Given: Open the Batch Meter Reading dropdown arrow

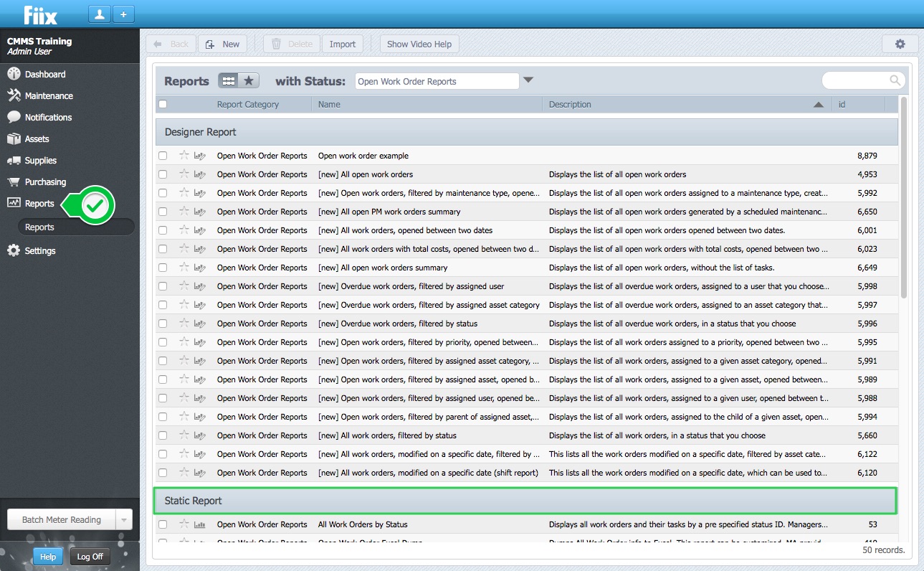Looking at the screenshot, I should pyautogui.click(x=124, y=520).
